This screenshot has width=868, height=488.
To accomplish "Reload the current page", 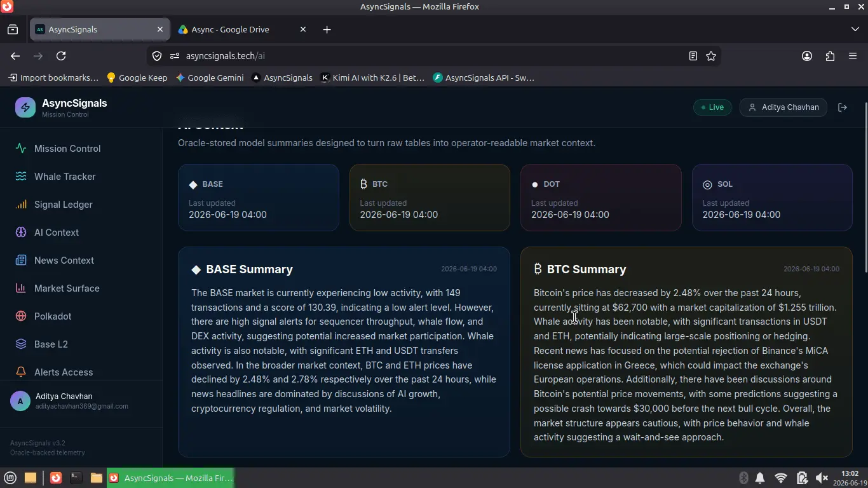I will 61,56.
